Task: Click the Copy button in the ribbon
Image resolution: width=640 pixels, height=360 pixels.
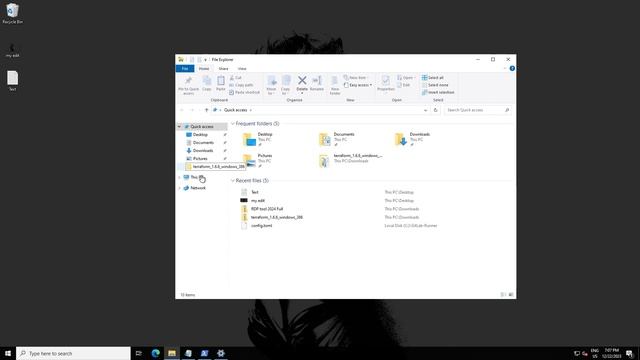Action: point(207,84)
